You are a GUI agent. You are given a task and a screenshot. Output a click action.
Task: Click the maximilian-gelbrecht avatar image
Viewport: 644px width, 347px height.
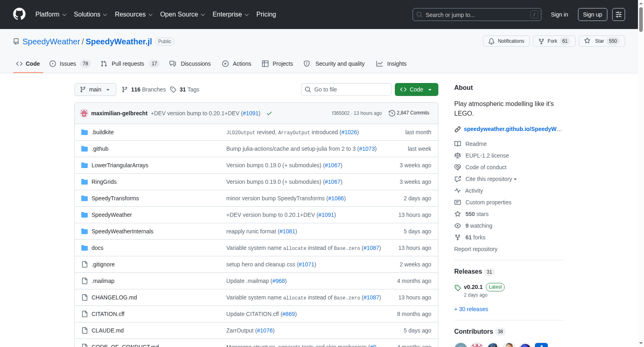coord(84,113)
